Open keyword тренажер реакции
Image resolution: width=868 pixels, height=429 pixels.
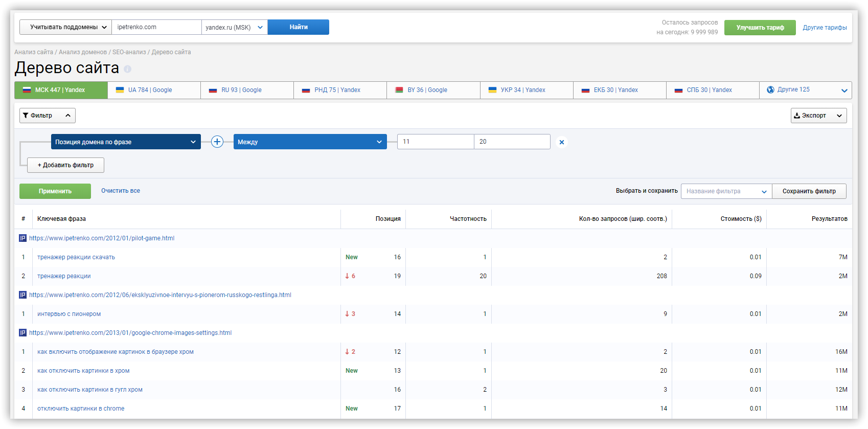coord(64,276)
